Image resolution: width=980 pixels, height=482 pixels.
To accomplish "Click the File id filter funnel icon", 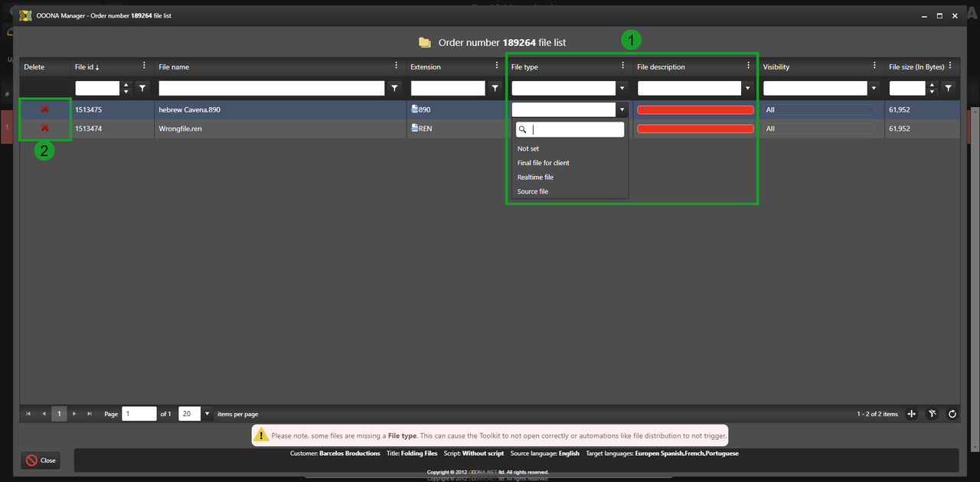I will click(142, 88).
